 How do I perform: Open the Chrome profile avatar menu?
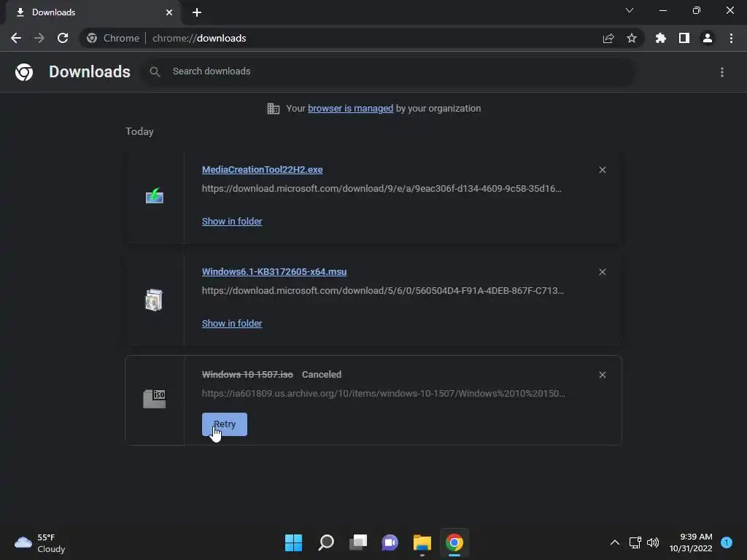point(708,38)
